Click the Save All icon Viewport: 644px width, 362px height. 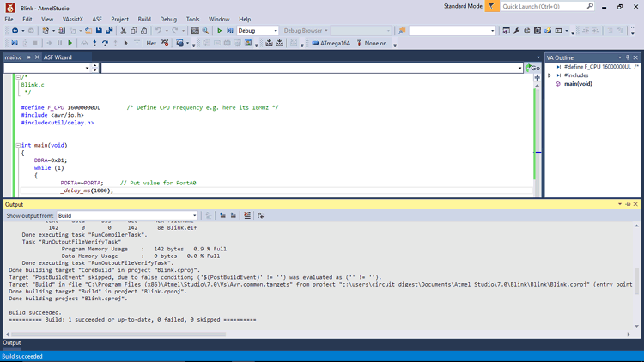tap(109, 31)
